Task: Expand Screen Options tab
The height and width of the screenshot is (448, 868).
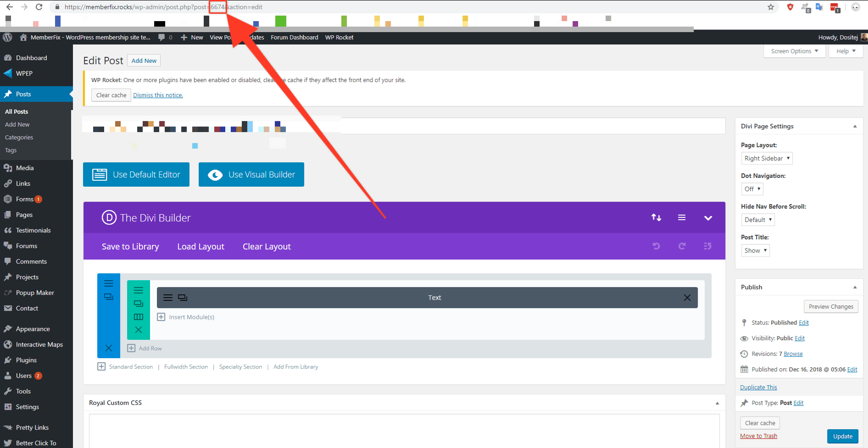Action: 795,51
